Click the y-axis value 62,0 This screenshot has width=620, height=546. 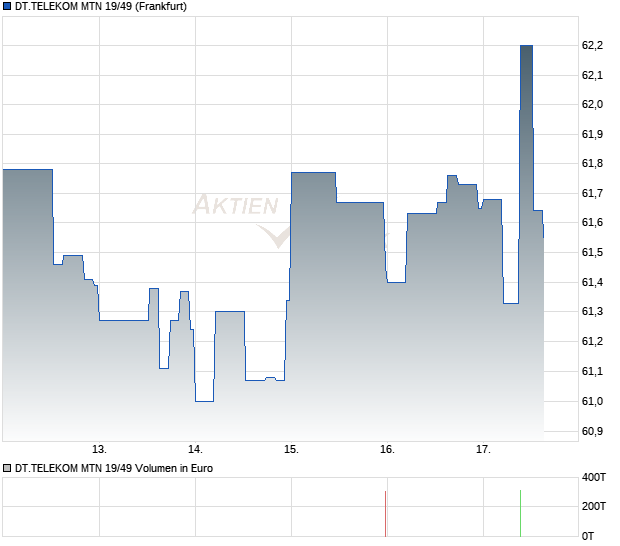pos(592,104)
